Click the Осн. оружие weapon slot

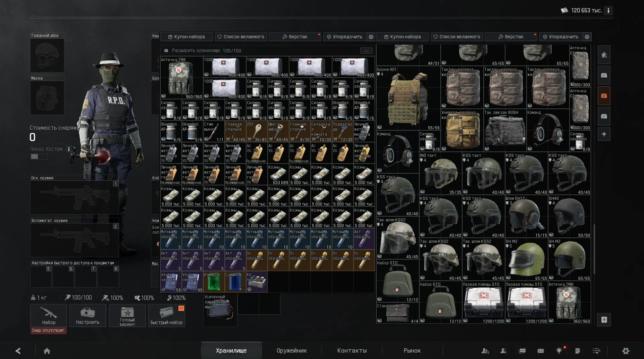tap(74, 197)
